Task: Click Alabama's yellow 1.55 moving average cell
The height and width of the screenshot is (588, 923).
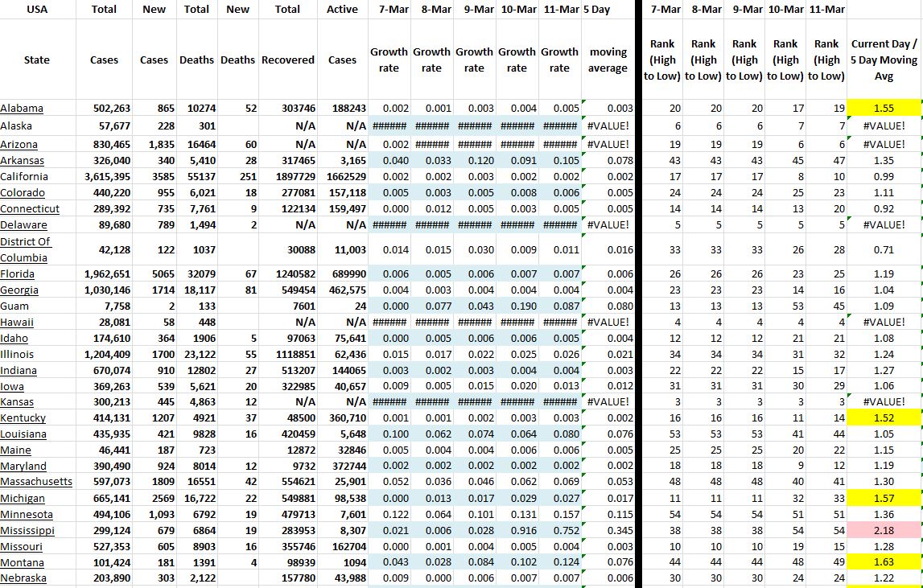Action: [882, 108]
